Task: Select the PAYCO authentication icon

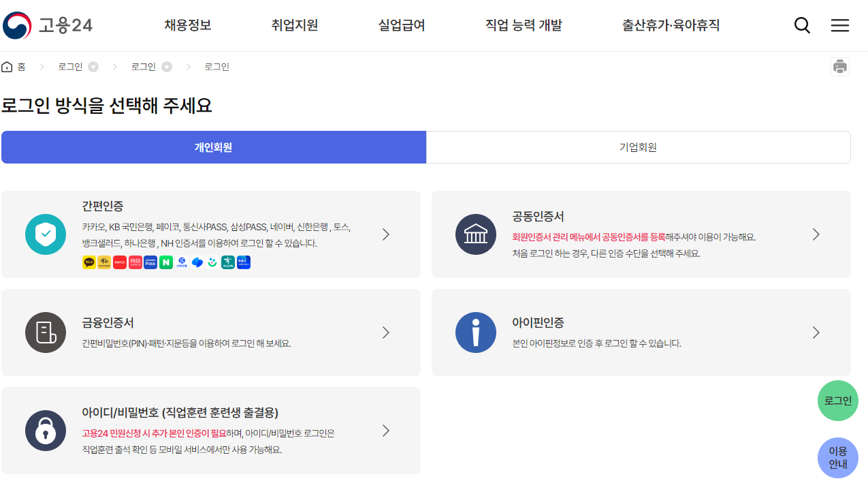Action: pyautogui.click(x=120, y=262)
